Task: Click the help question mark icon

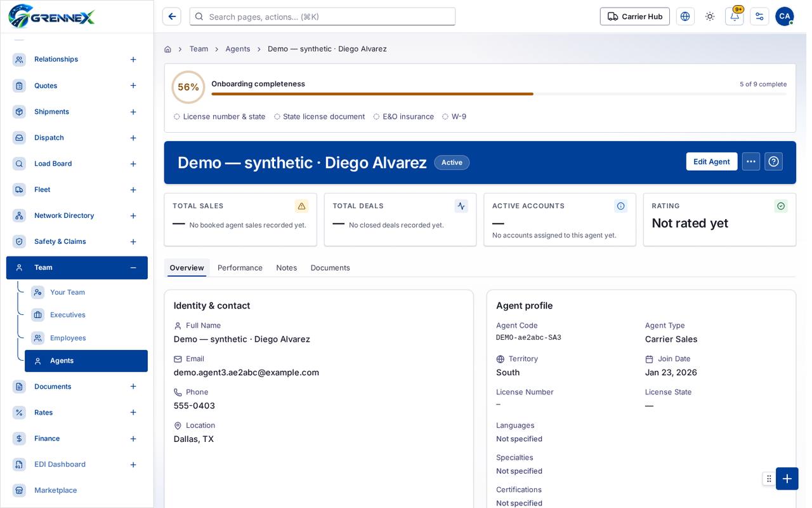Action: click(x=773, y=161)
